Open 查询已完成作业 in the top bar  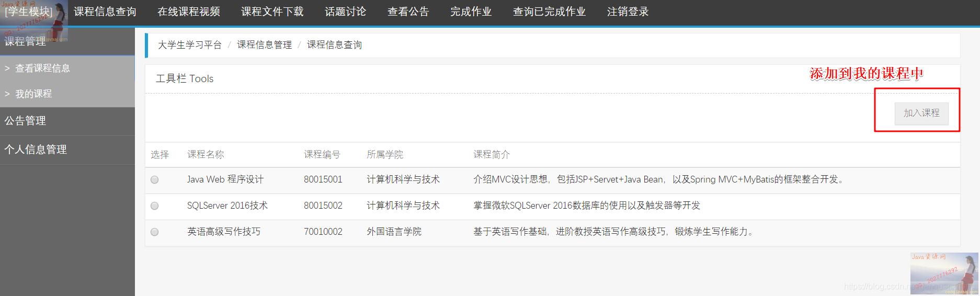click(549, 12)
